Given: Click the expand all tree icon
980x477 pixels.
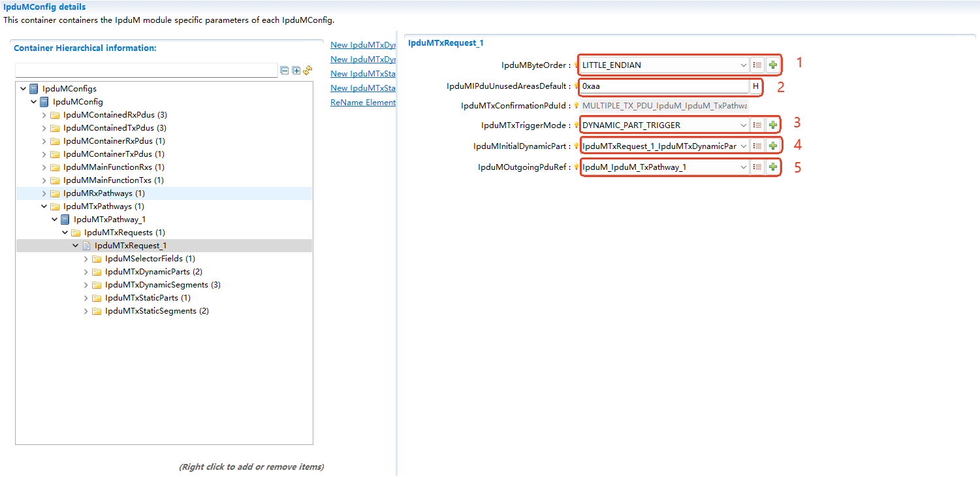Looking at the screenshot, I should [x=296, y=71].
